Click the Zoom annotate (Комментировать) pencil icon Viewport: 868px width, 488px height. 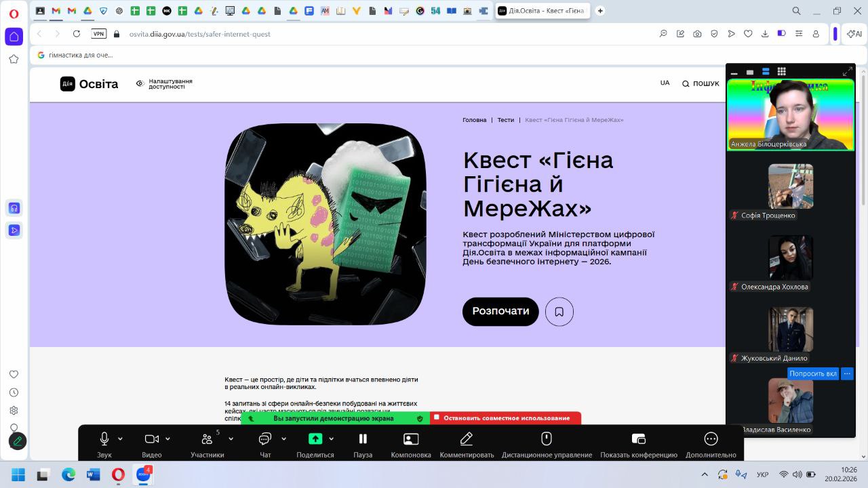coord(467,439)
